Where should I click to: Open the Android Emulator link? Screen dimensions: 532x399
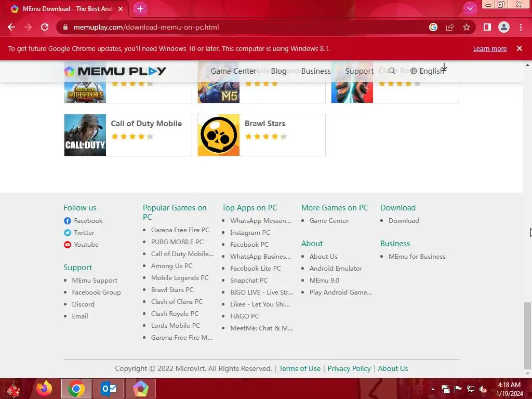click(x=336, y=268)
